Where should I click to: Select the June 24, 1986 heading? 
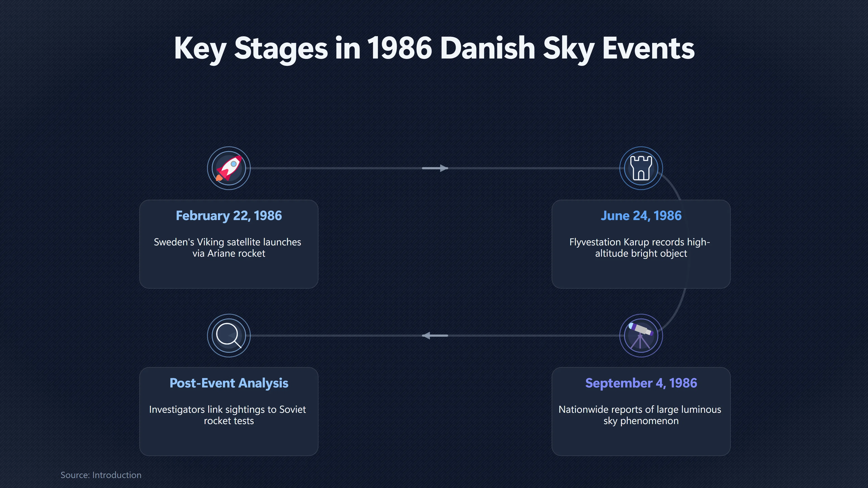tap(641, 216)
